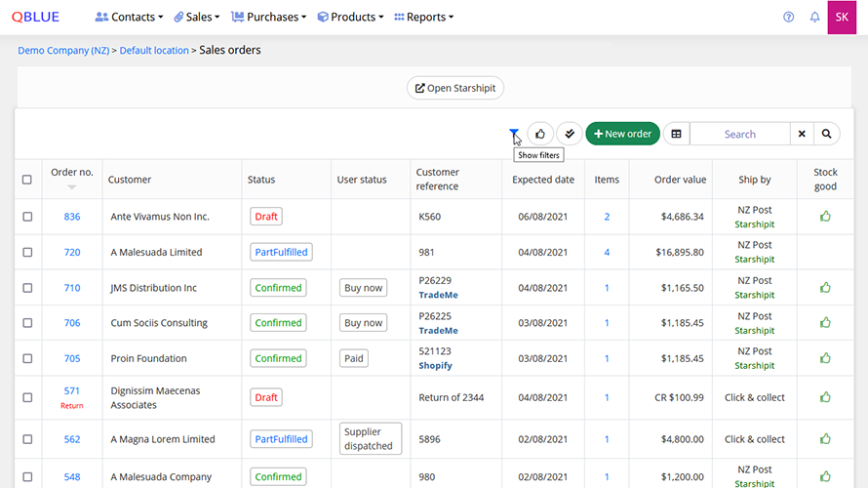
Task: Toggle the select-all header checkbox
Action: coord(27,180)
